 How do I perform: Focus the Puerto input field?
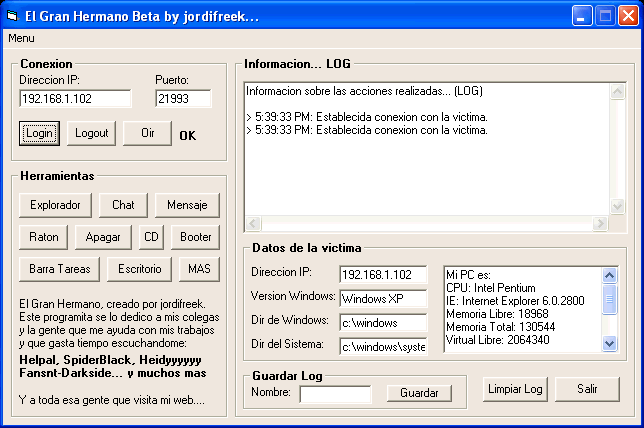pos(183,99)
